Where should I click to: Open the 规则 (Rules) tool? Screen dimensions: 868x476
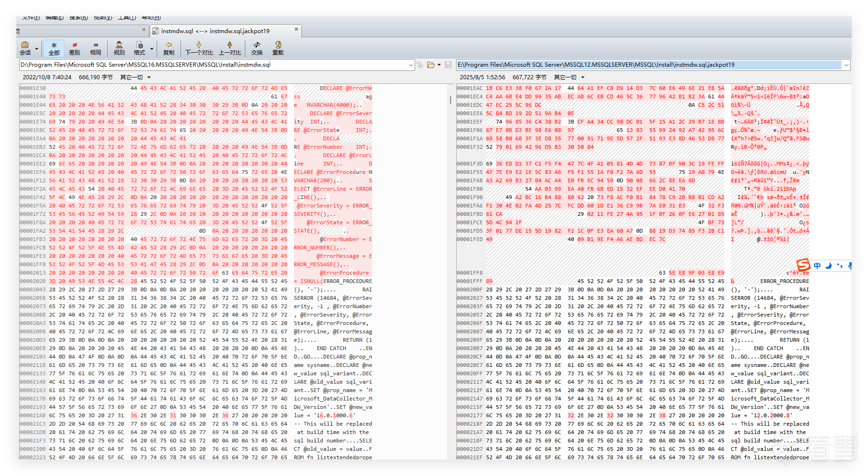(x=119, y=48)
